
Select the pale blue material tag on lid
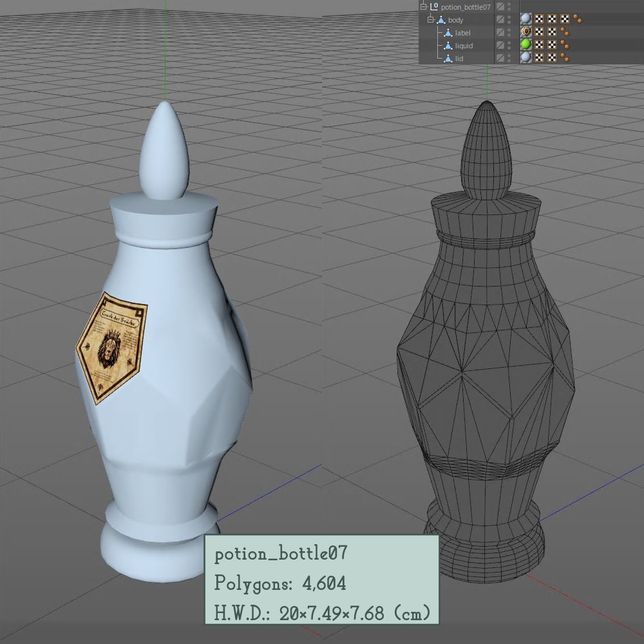pos(526,57)
